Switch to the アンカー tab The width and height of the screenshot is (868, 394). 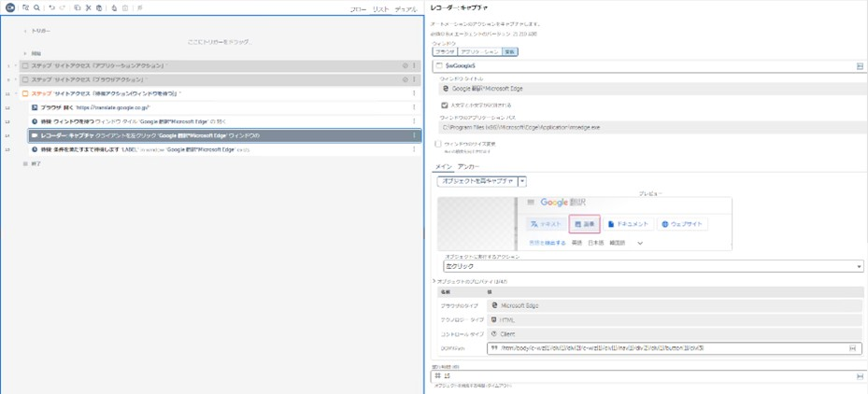pyautogui.click(x=468, y=167)
